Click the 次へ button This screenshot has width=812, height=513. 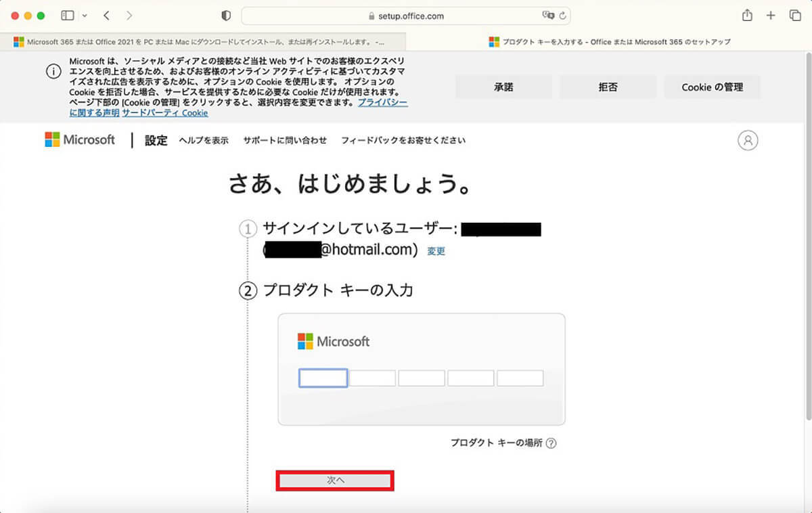click(336, 480)
